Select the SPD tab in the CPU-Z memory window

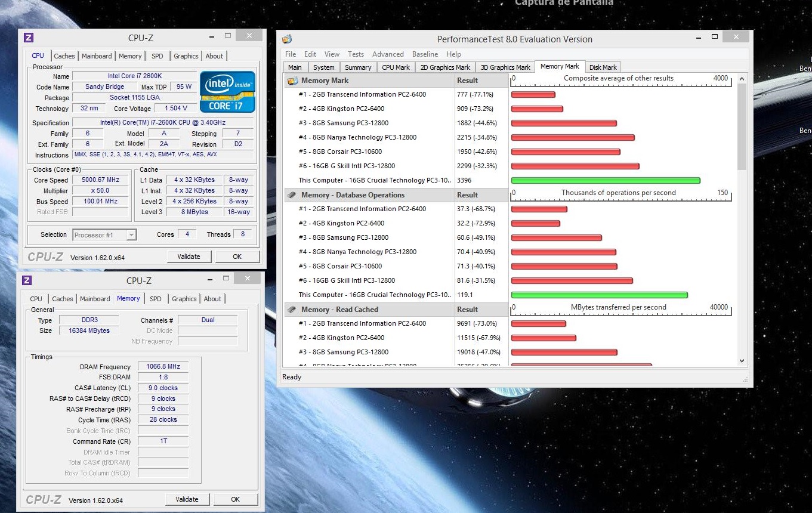[x=155, y=299]
